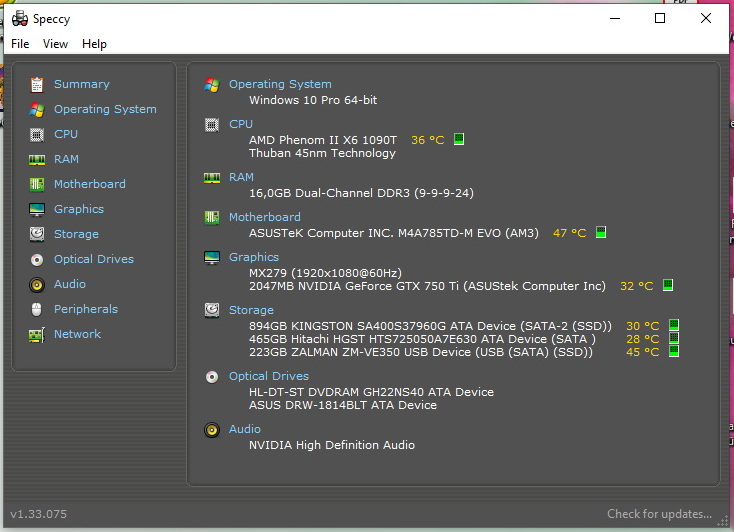This screenshot has height=532, width=734.
Task: Open Peripherals section in sidebar
Action: (86, 309)
